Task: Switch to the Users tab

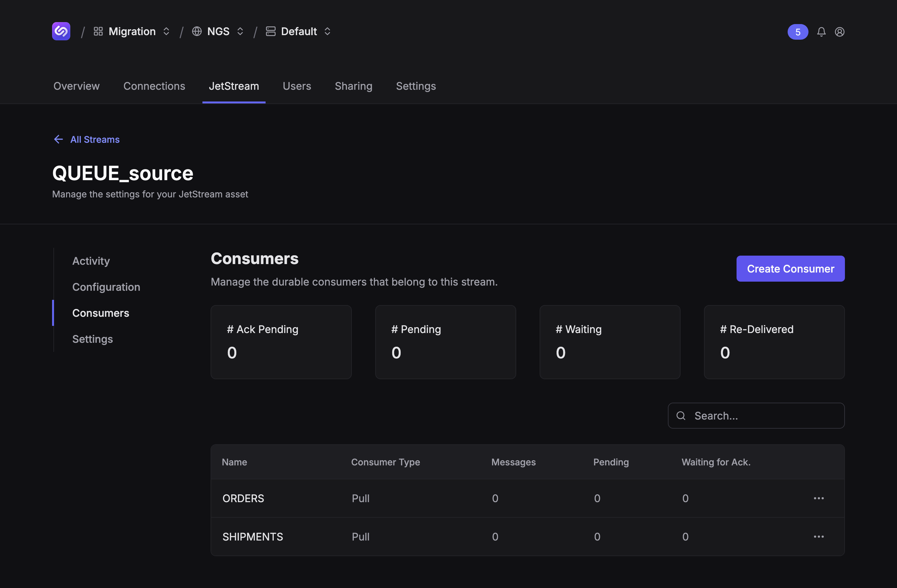Action: click(x=297, y=86)
